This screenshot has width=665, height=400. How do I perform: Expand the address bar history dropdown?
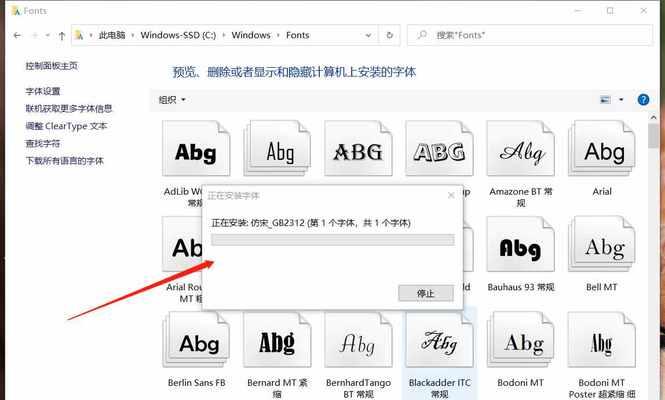pos(368,36)
